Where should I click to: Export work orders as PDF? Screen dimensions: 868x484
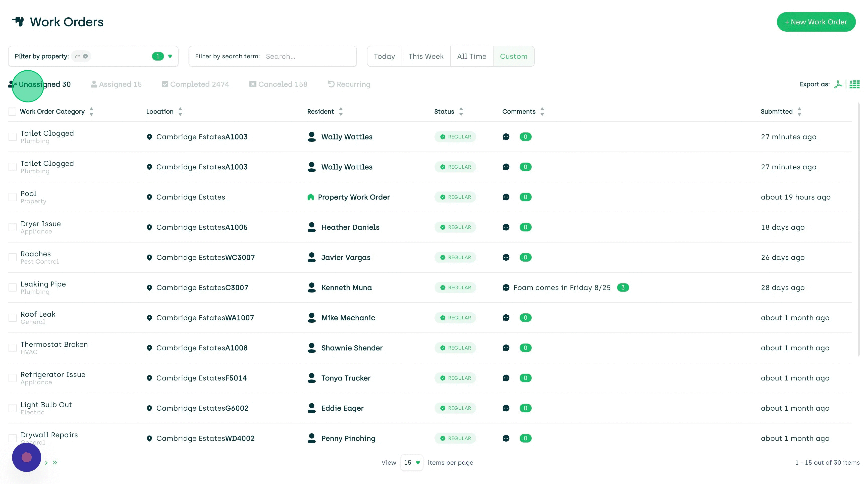coord(838,84)
